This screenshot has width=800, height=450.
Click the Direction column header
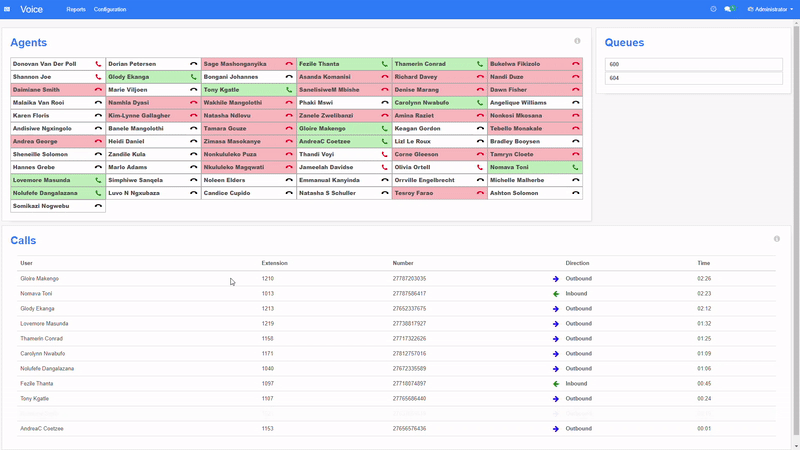click(577, 263)
